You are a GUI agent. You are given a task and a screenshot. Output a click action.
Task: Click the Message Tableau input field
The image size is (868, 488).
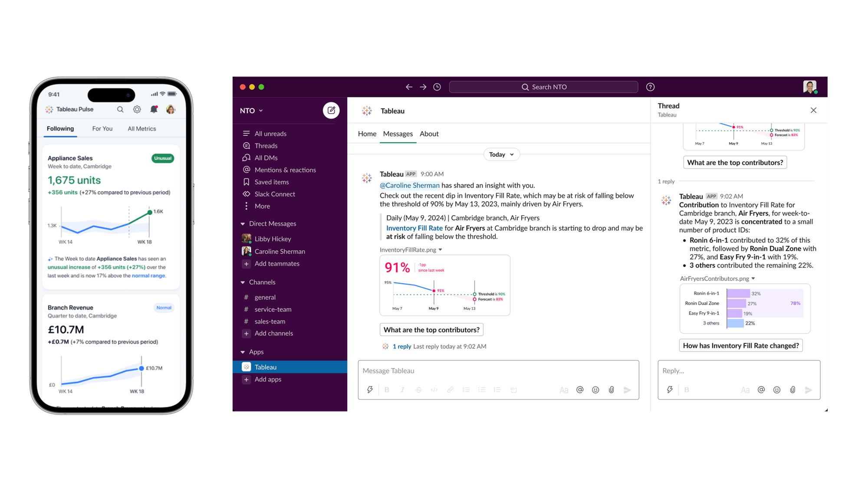point(501,370)
